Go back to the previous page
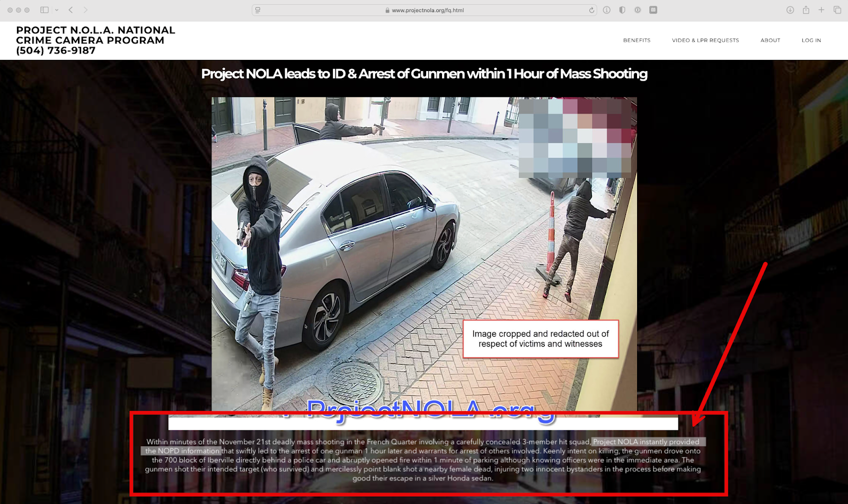The image size is (848, 504). point(70,10)
